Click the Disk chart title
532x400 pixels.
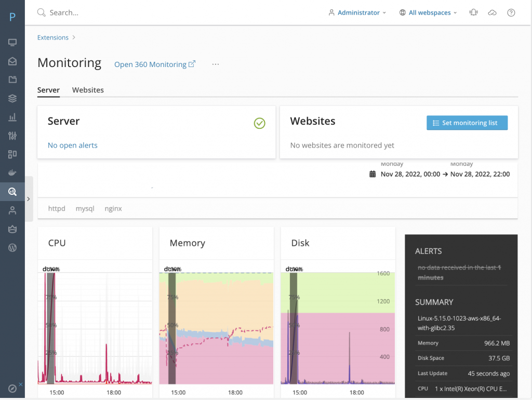[300, 243]
